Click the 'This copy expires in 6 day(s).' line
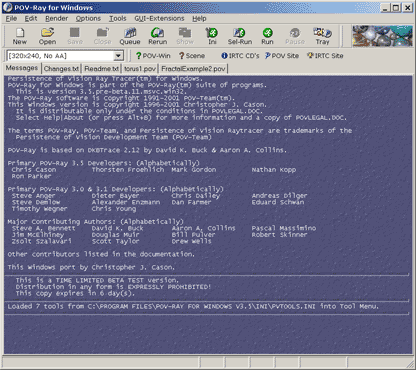Screen dimensions: 416x370 coord(75,293)
